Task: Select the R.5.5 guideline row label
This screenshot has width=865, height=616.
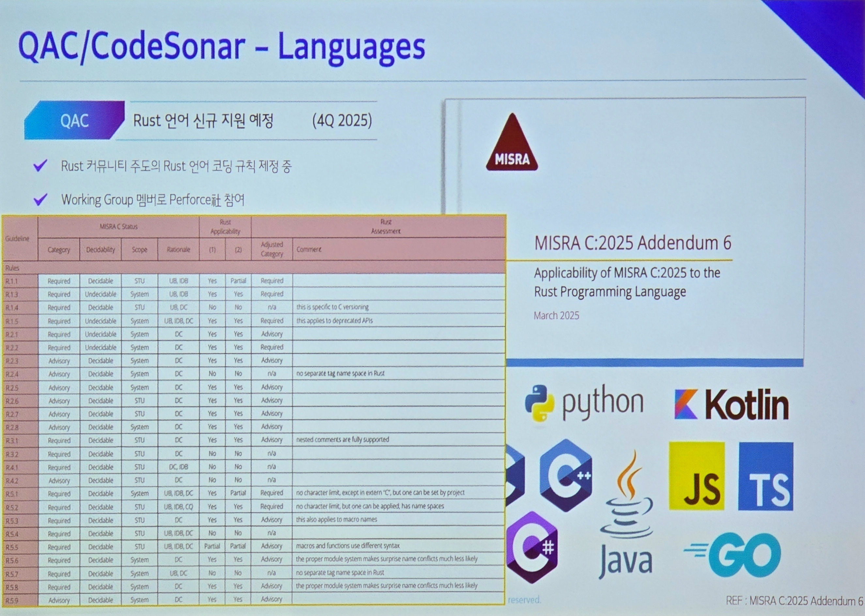Action: 12,547
